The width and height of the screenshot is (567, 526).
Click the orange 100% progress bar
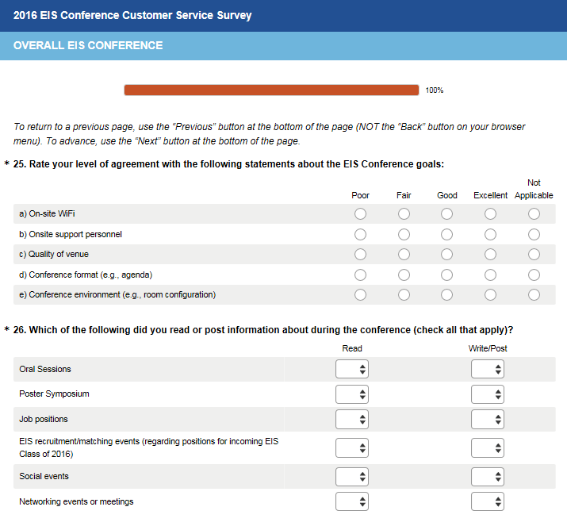272,90
